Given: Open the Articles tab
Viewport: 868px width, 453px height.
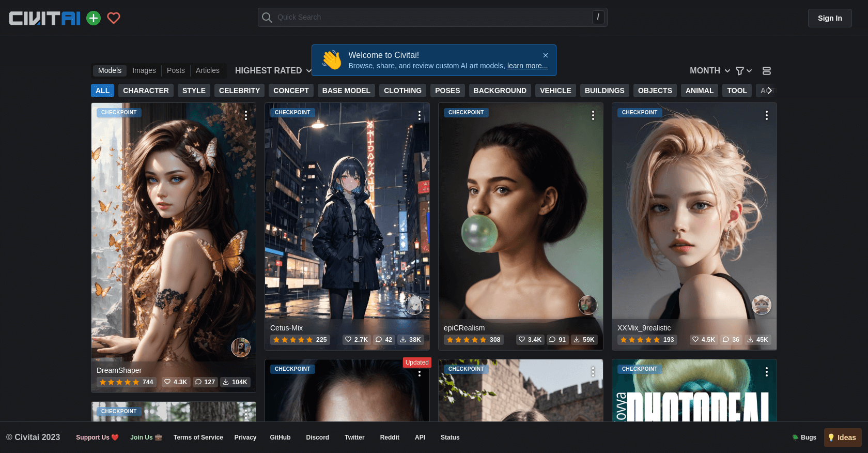Looking at the screenshot, I should click(x=207, y=70).
